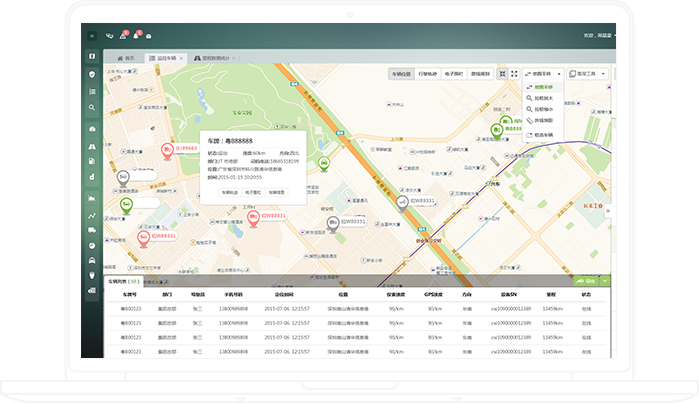The width and height of the screenshot is (699, 403).
Task: Switch to the 首页 tab
Action: point(126,59)
